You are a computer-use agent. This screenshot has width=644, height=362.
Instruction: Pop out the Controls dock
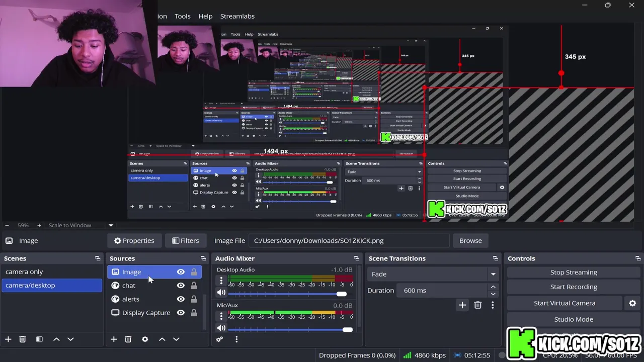(x=638, y=258)
